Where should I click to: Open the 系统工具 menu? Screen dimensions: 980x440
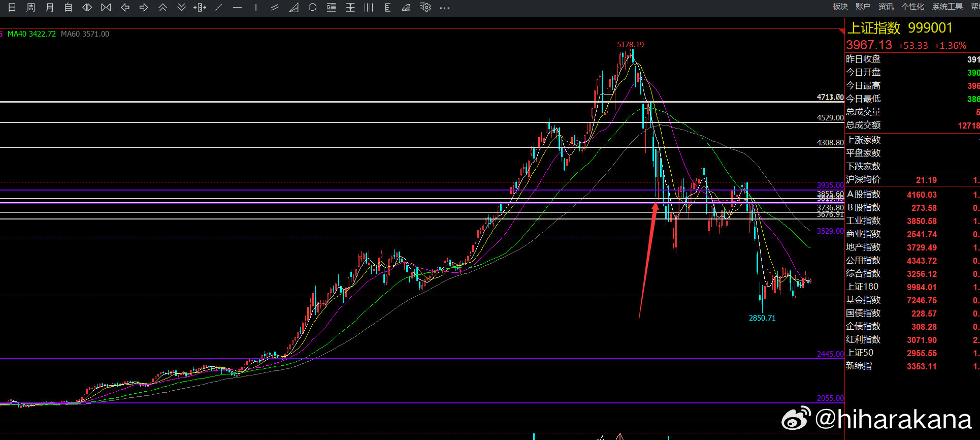(x=948, y=7)
